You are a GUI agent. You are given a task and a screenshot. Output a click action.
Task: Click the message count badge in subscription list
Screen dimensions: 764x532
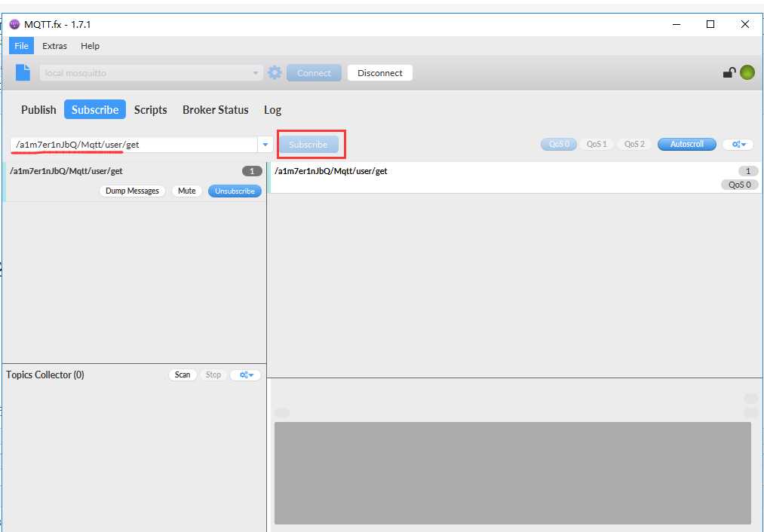coord(252,171)
